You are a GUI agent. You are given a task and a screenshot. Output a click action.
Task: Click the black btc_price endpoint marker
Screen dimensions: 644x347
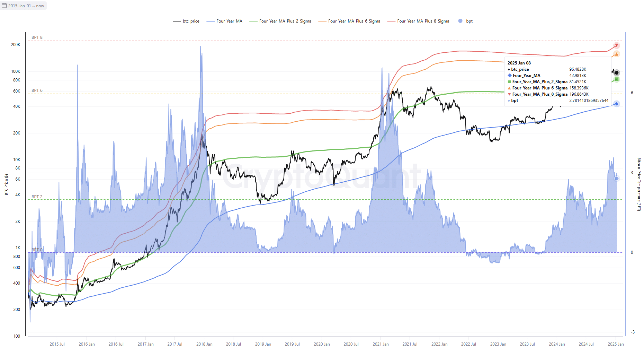tap(617, 73)
